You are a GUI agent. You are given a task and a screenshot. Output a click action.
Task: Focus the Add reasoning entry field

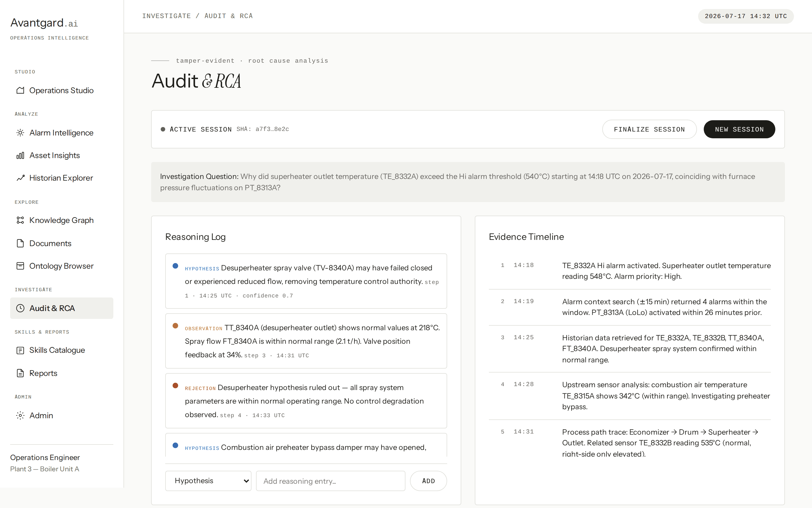(x=330, y=481)
